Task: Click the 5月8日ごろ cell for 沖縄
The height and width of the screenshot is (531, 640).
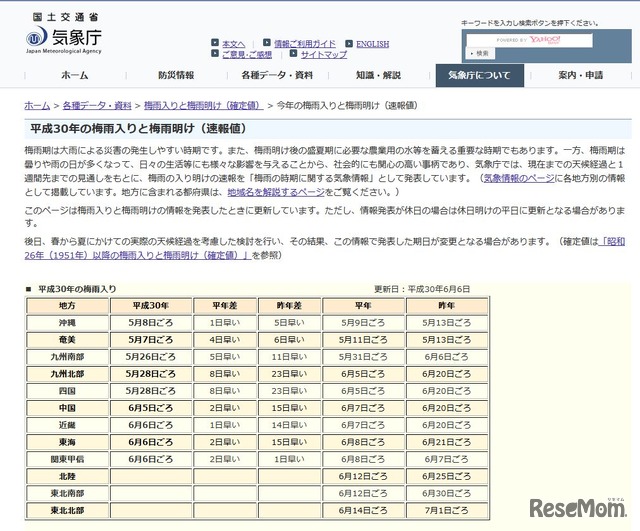Action: (x=151, y=323)
